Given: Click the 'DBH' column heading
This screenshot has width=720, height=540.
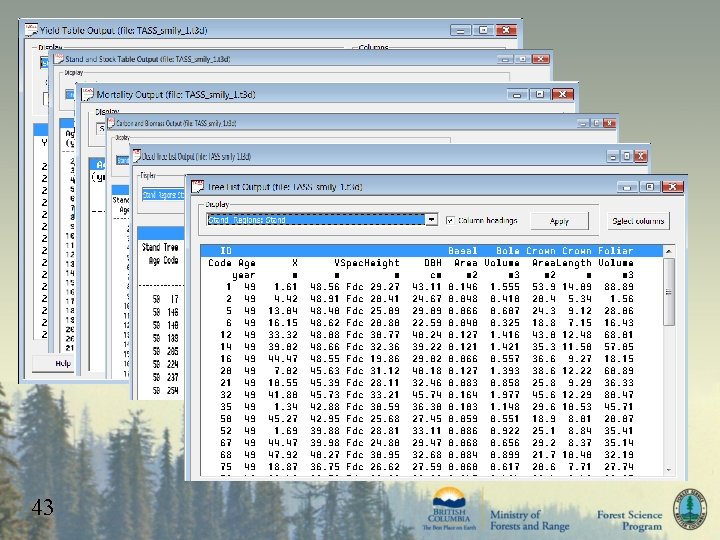Looking at the screenshot, I should tap(433, 263).
